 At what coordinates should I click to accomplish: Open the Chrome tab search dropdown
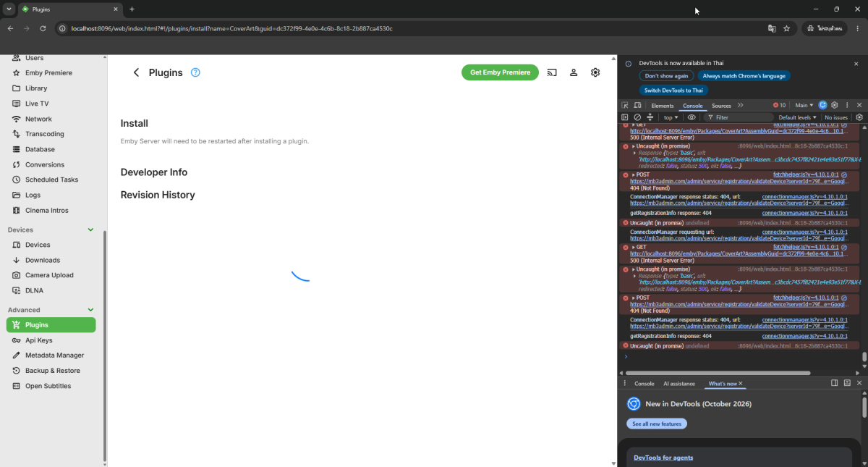click(9, 9)
